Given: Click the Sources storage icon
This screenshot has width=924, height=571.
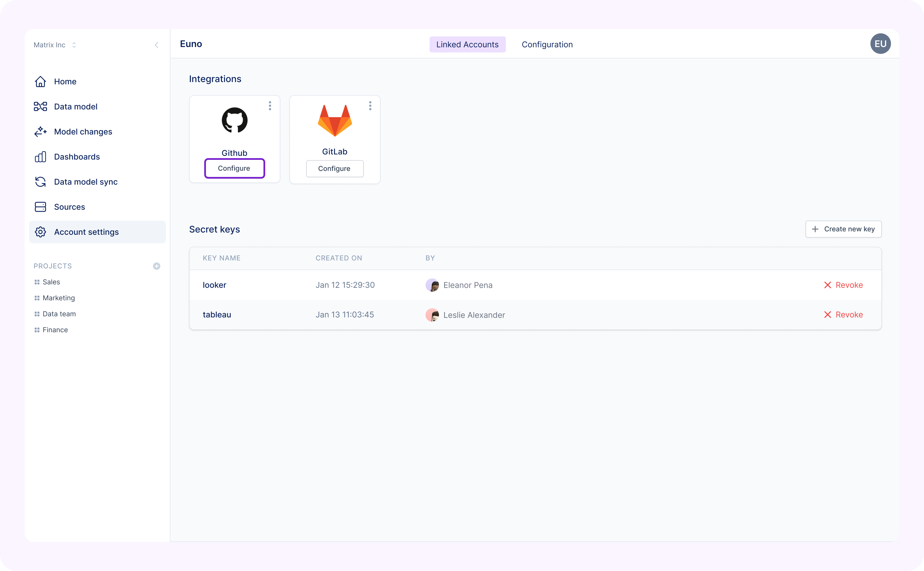Looking at the screenshot, I should point(40,207).
